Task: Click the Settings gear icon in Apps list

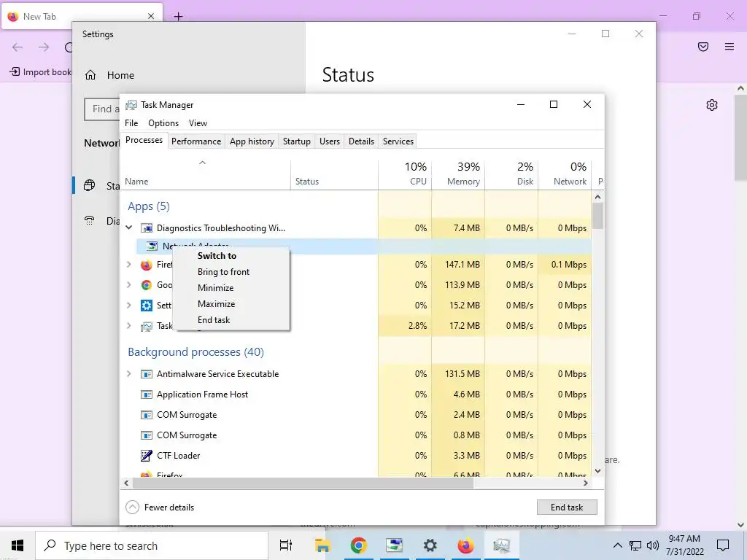Action: [147, 306]
